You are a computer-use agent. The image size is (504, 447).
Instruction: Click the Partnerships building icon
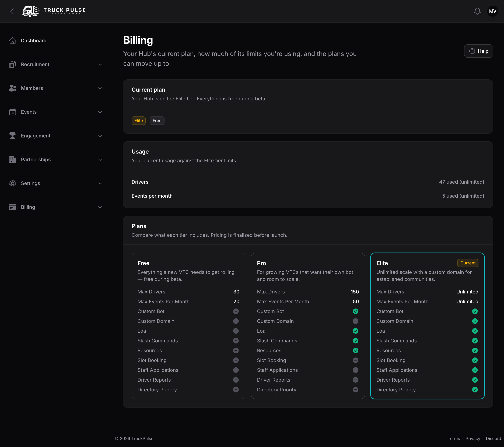point(13,159)
